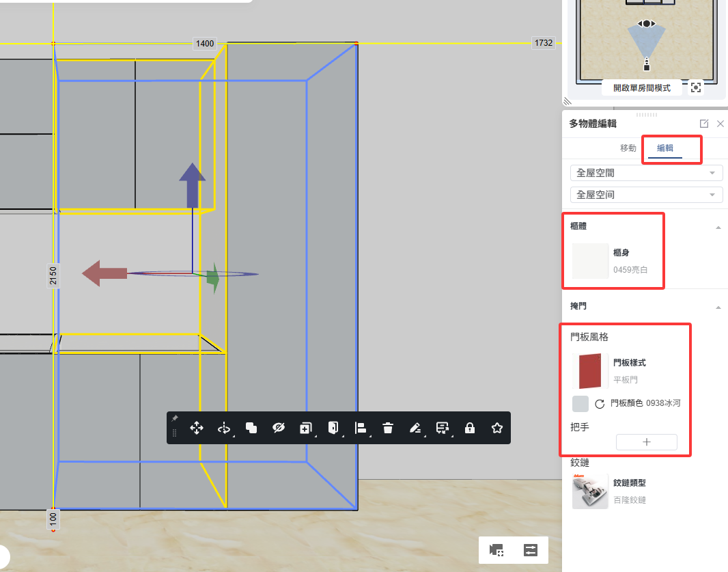Click the focus locate icon on minimap
Screen dimensions: 728x572
click(x=695, y=87)
